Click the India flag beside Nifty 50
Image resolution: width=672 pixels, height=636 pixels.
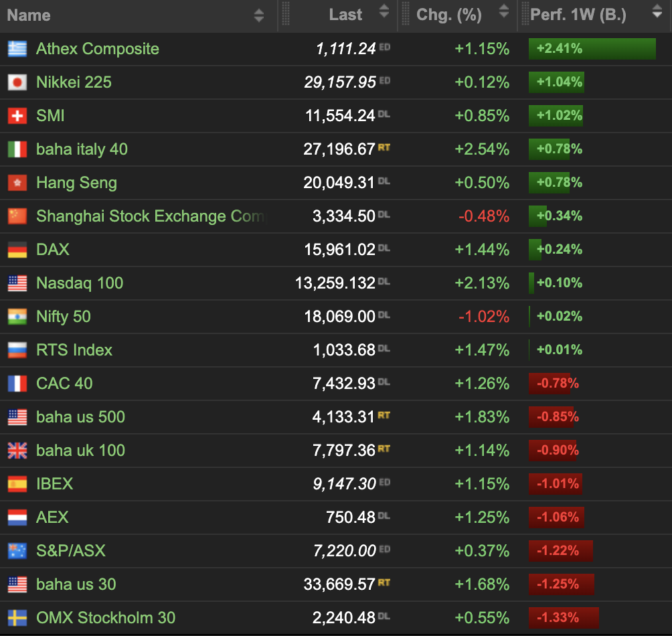[x=17, y=317]
